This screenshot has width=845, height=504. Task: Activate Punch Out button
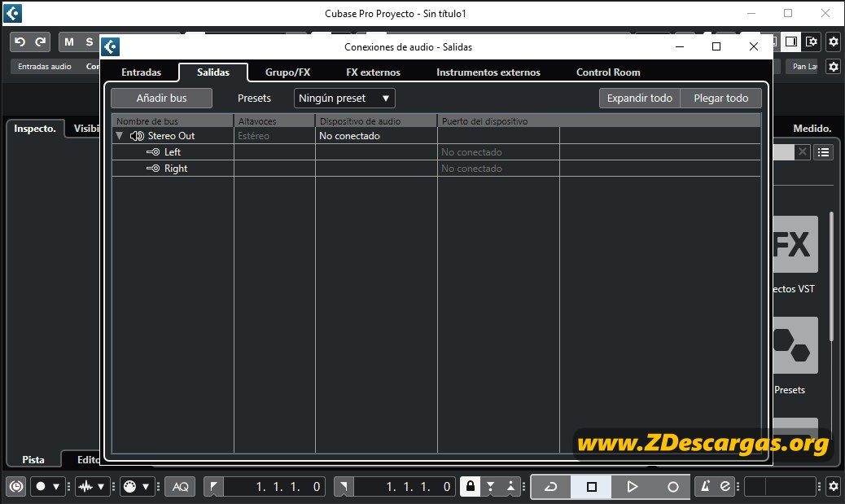[510, 487]
